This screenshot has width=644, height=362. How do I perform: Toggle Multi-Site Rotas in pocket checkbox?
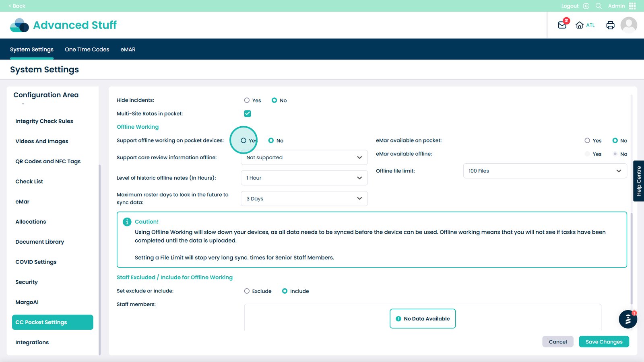(248, 114)
